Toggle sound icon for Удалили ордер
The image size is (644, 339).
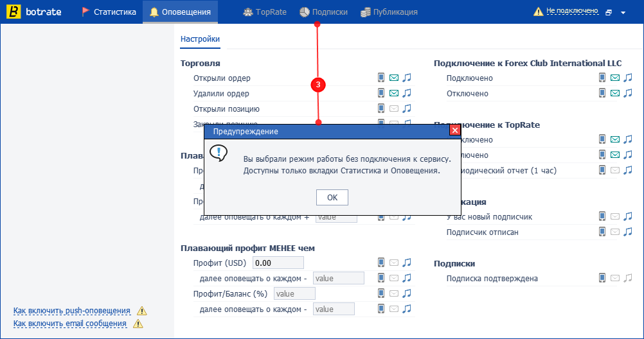coord(407,93)
